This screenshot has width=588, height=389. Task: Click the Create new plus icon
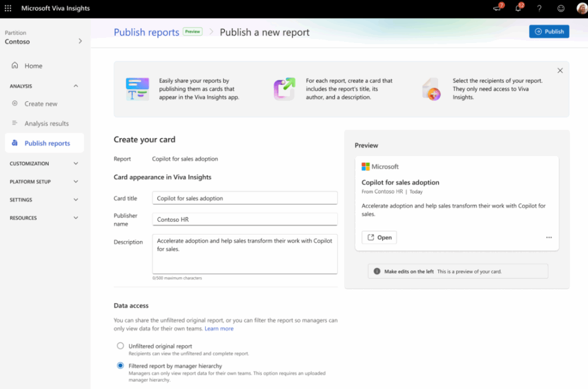click(x=14, y=103)
